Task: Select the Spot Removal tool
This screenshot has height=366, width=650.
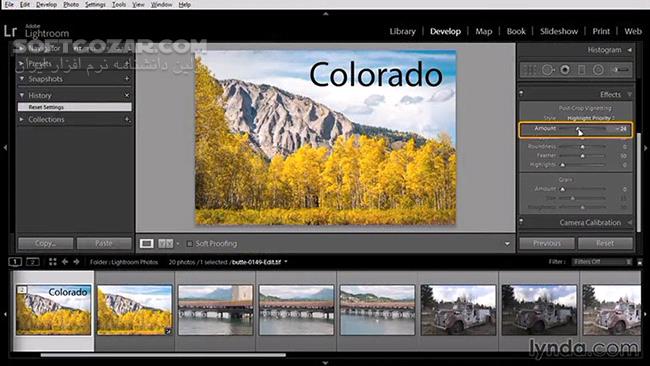Action: (547, 70)
